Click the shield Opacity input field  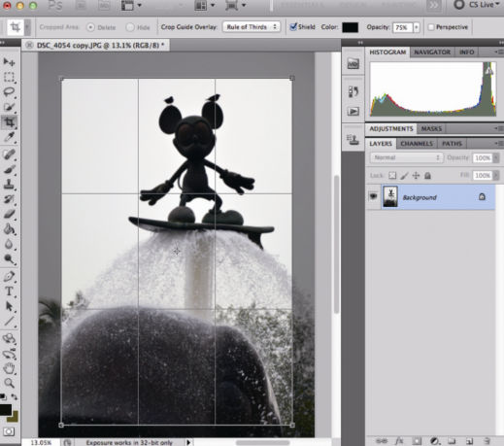click(x=402, y=27)
